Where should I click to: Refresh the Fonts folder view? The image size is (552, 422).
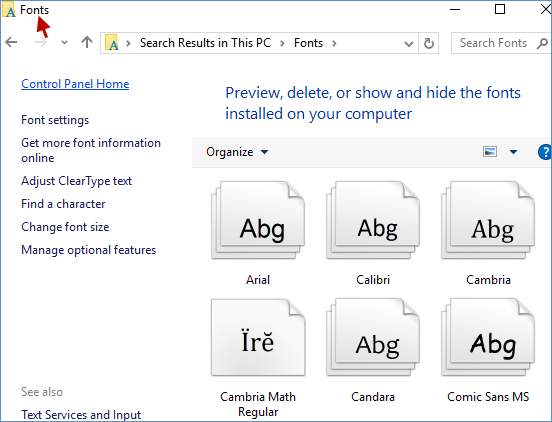pos(428,43)
